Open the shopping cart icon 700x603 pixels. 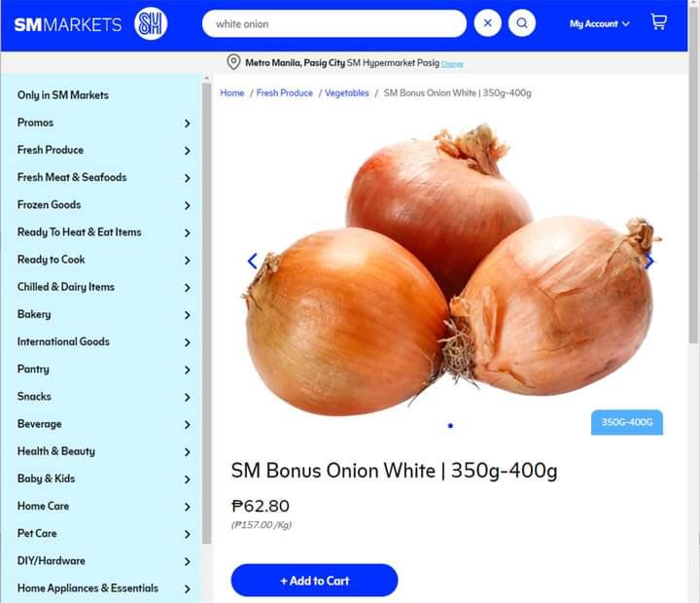[x=659, y=21]
